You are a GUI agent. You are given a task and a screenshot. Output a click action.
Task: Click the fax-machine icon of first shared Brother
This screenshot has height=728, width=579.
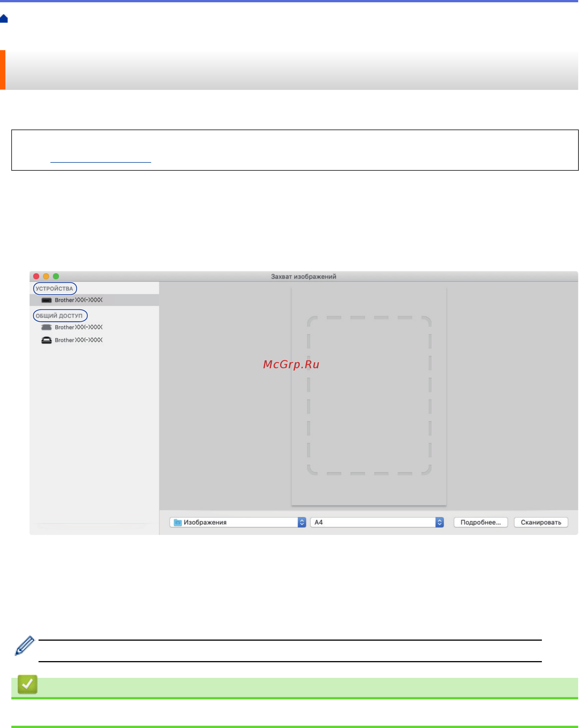coord(46,327)
